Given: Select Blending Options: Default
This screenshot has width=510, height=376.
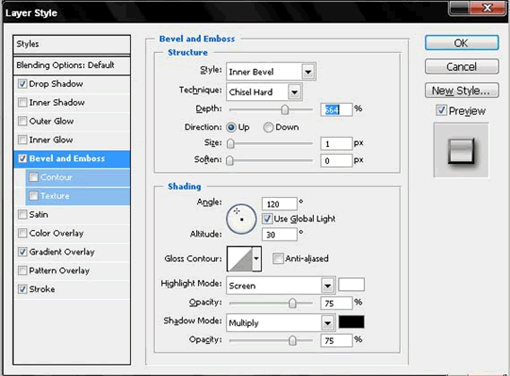Looking at the screenshot, I should coord(72,65).
